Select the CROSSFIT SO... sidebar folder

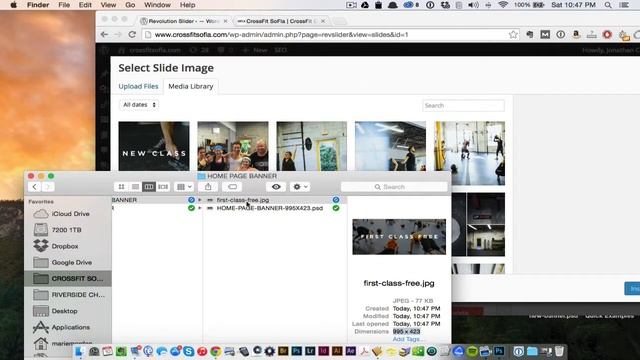[x=68, y=278]
